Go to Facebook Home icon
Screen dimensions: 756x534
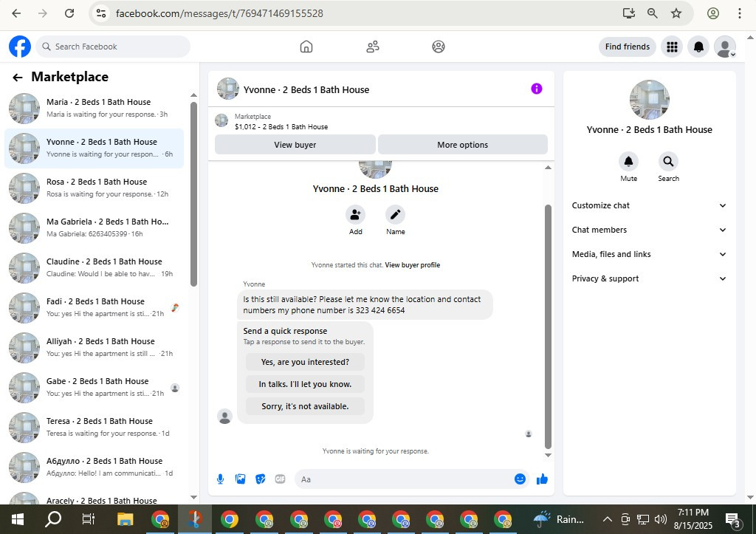click(306, 47)
